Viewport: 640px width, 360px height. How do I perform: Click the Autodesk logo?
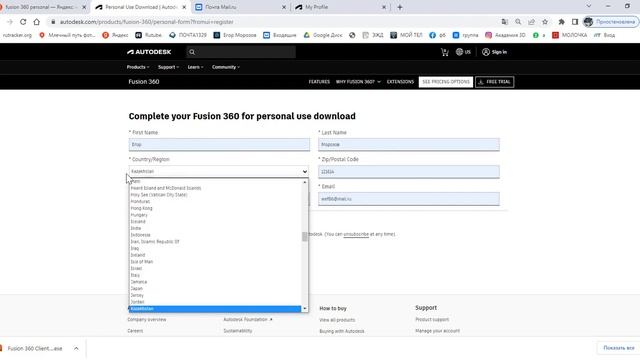(149, 52)
